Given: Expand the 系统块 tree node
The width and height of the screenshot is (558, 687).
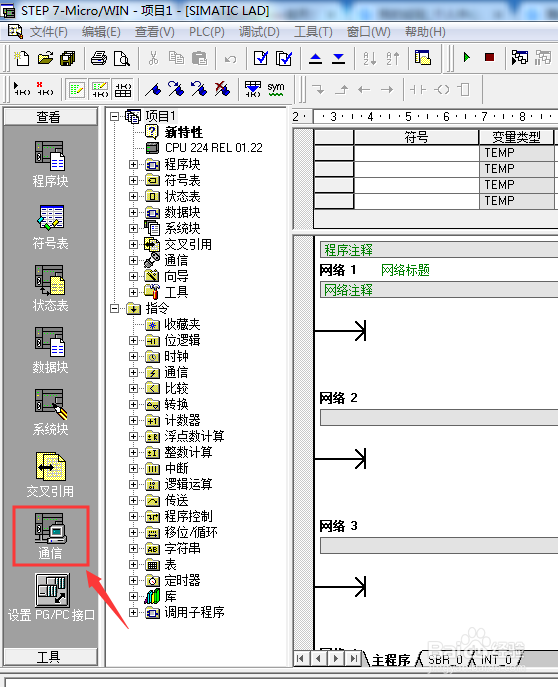Looking at the screenshot, I should [134, 228].
